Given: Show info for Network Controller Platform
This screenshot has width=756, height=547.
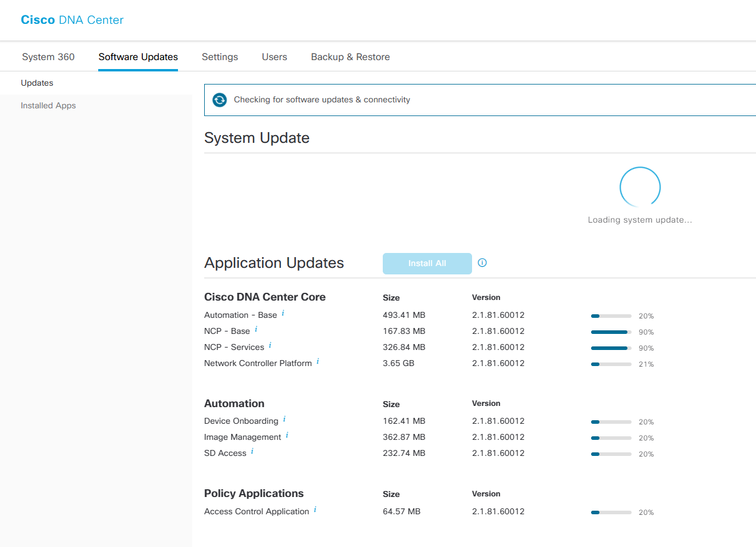Looking at the screenshot, I should click(317, 362).
